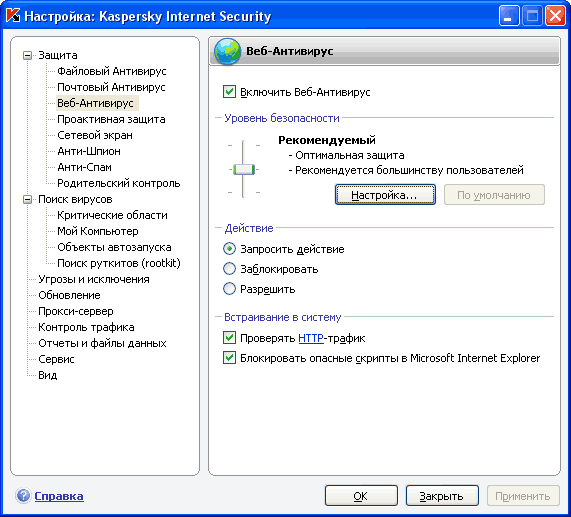
Task: Open the Справка help link
Action: click(59, 496)
